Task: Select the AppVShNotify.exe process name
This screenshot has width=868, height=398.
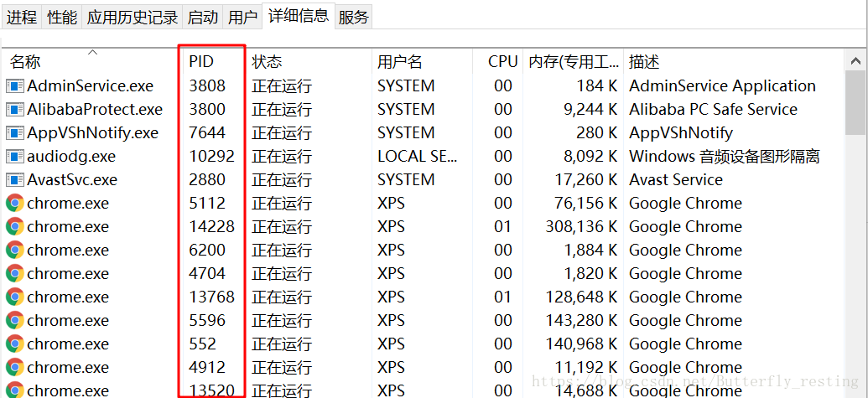Action: pyautogui.click(x=92, y=133)
